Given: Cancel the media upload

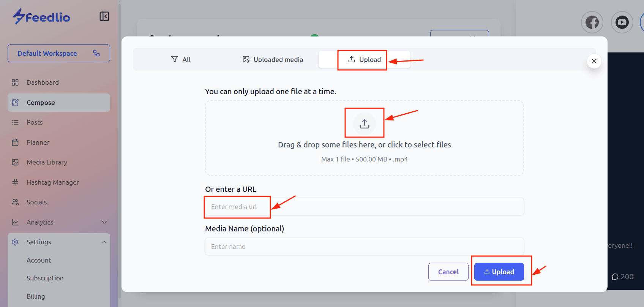Looking at the screenshot, I should (448, 272).
